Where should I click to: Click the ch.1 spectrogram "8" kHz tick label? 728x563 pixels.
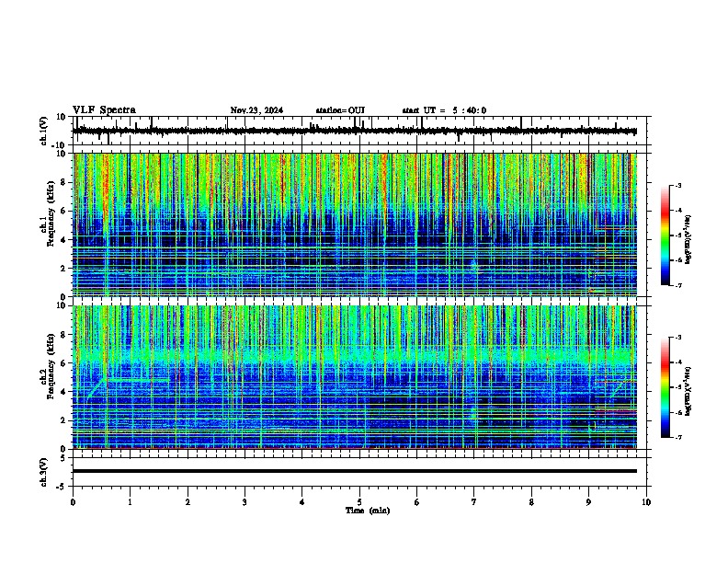pos(63,182)
